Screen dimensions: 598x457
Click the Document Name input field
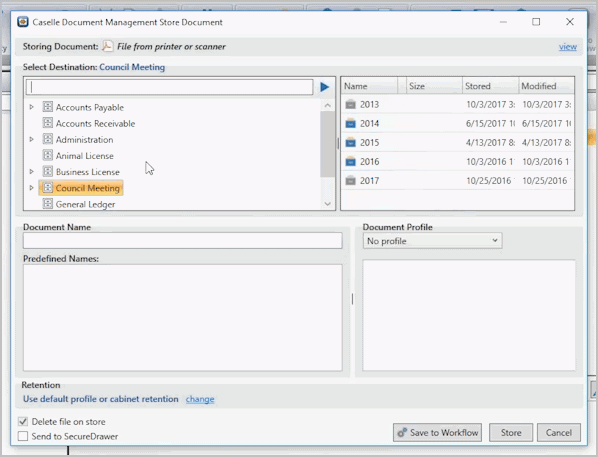(183, 241)
